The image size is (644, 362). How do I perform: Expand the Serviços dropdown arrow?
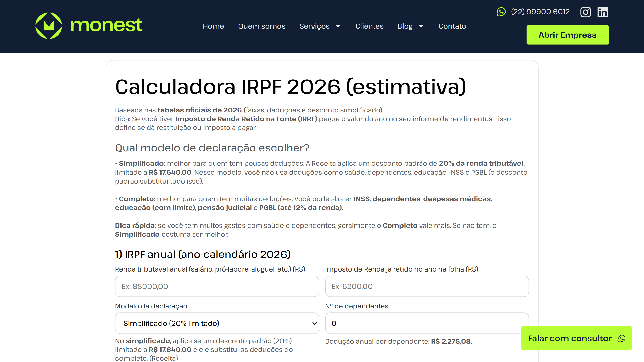(338, 26)
